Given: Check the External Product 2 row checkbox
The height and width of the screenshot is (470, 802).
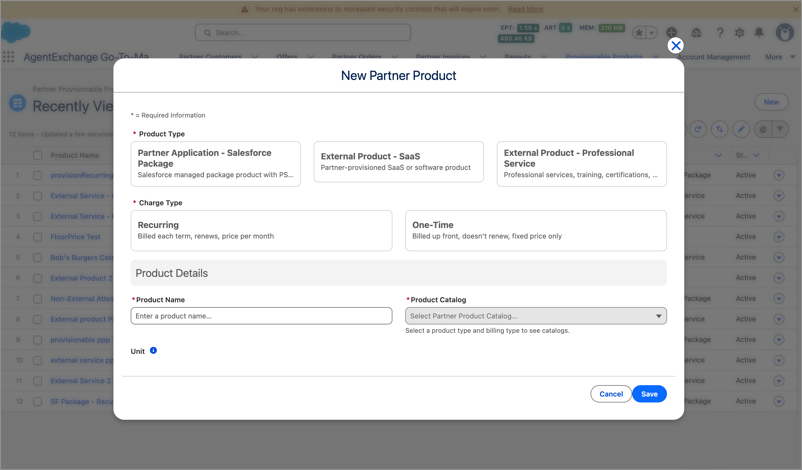Looking at the screenshot, I should 37,278.
